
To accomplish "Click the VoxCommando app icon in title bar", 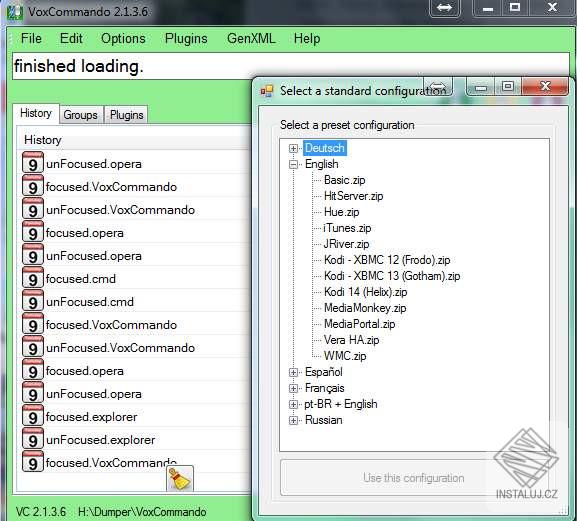I will point(15,12).
